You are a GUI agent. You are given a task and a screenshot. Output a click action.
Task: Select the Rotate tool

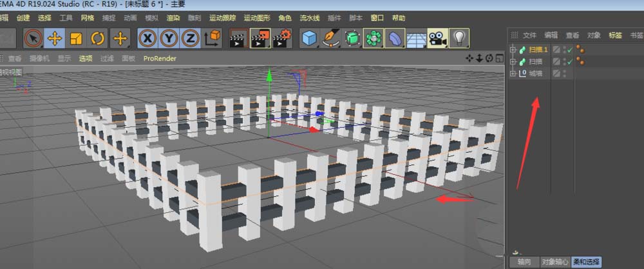click(x=97, y=39)
